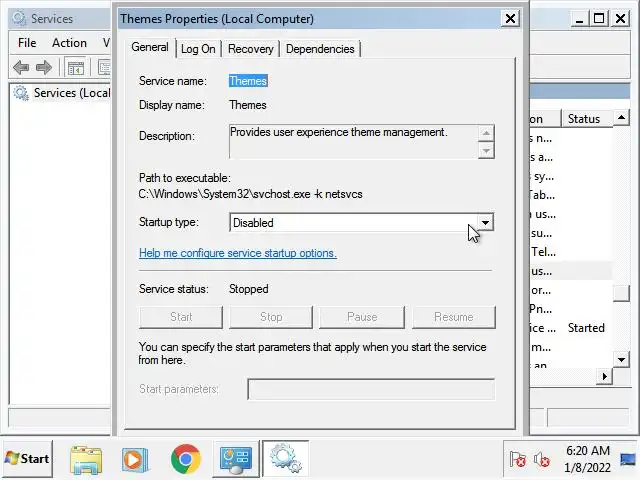Screen dimensions: 640x480
Task: Click right arrow of Services horizontal scrollbar
Action: [x=604, y=376]
